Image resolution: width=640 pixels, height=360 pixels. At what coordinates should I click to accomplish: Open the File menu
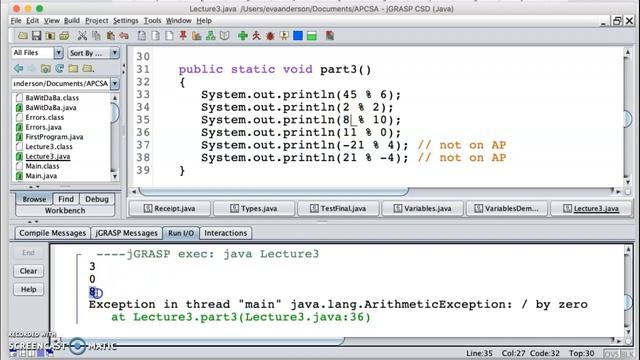16,20
